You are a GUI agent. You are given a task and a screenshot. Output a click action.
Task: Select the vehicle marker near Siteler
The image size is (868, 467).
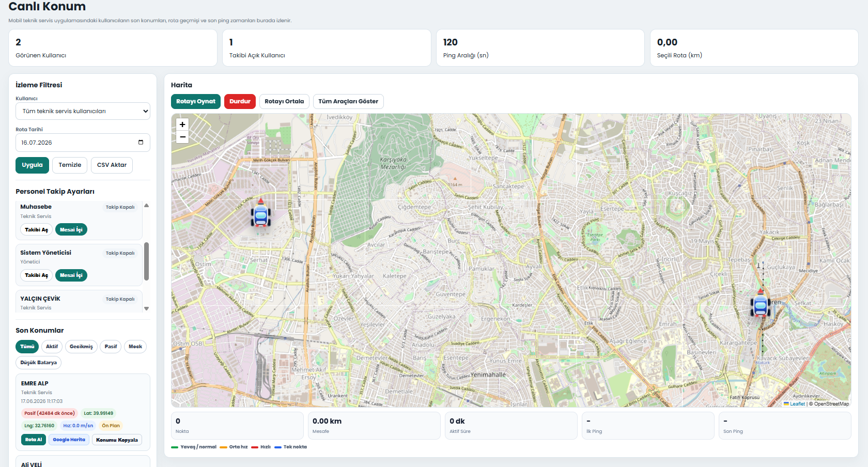point(761,305)
